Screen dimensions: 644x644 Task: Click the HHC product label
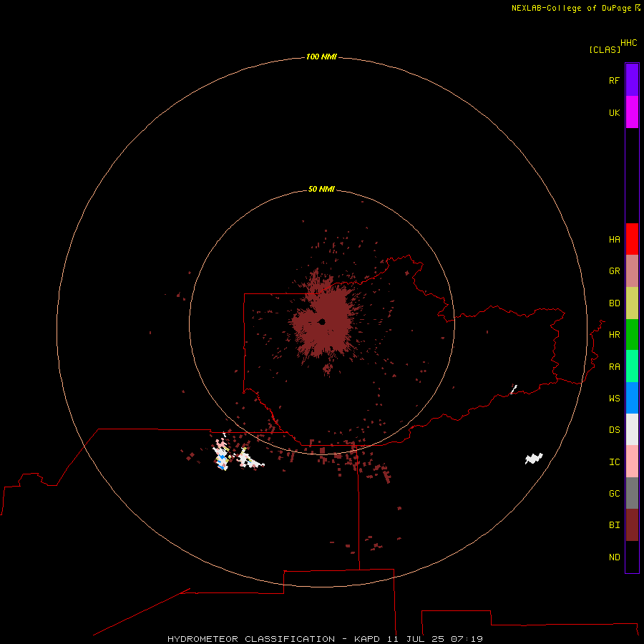tap(628, 43)
